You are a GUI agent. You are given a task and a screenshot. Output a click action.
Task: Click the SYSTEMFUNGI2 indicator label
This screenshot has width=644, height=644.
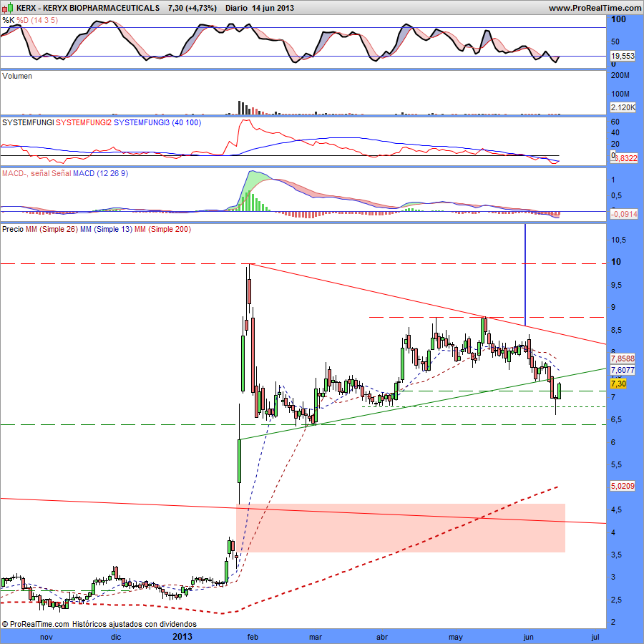pos(84,122)
